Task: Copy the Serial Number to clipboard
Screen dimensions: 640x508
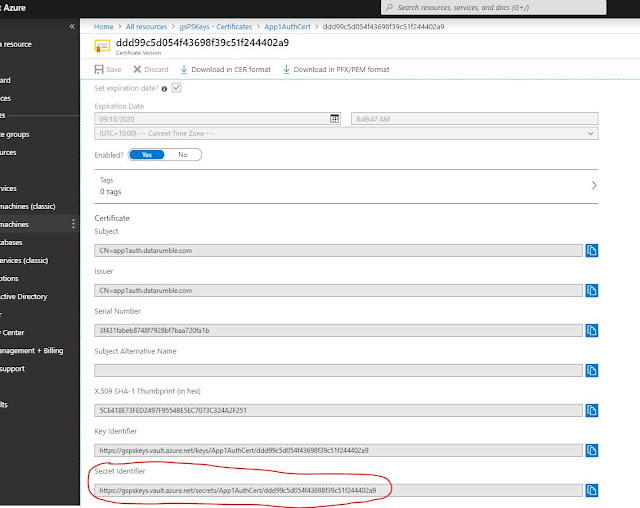Action: pyautogui.click(x=591, y=331)
